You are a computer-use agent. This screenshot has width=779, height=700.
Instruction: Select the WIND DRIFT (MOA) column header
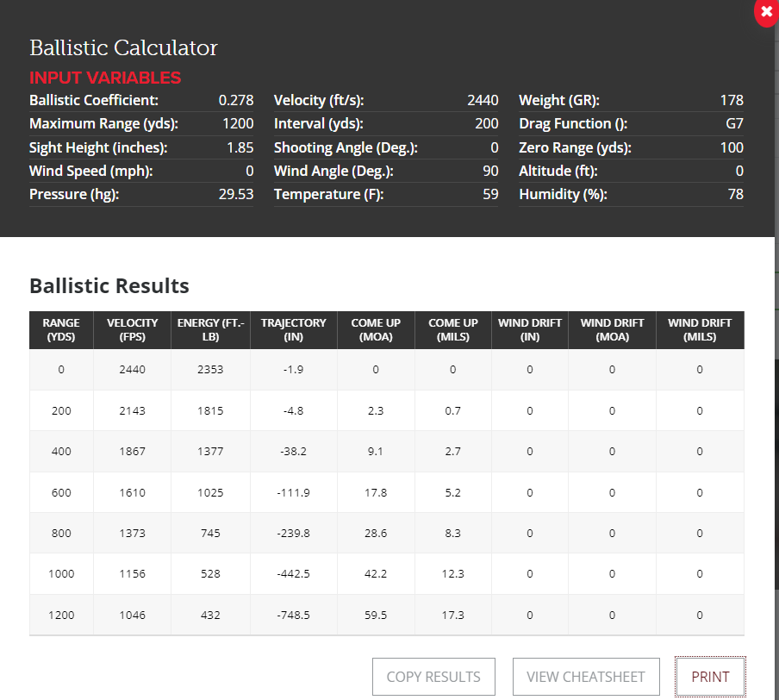pyautogui.click(x=612, y=330)
